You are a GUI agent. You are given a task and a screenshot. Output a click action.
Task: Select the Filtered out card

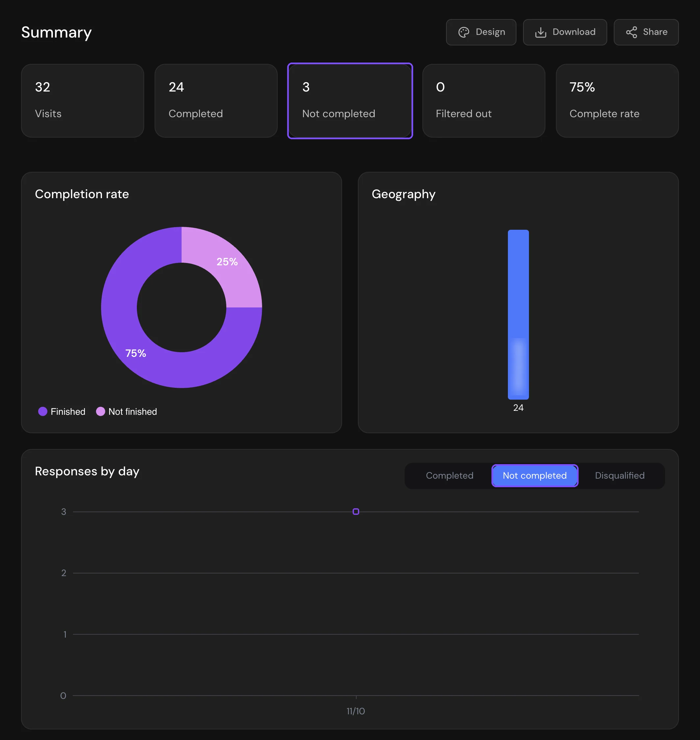point(484,101)
